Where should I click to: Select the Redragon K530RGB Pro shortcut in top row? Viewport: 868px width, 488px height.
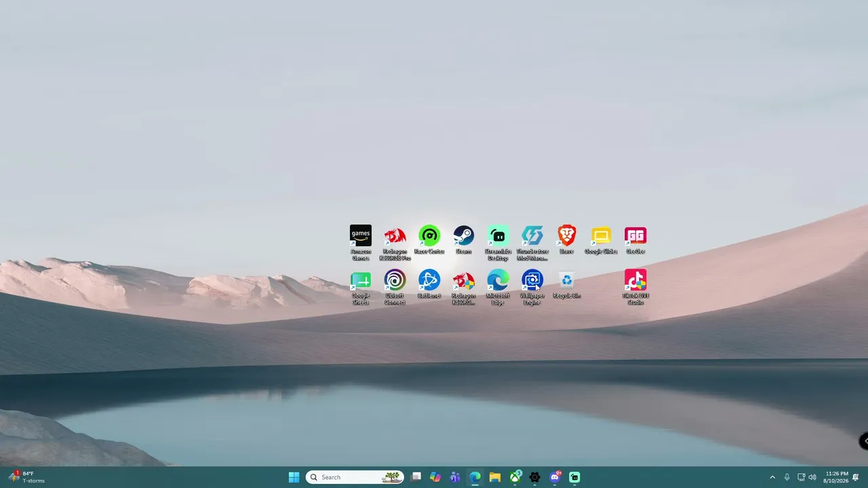click(395, 243)
